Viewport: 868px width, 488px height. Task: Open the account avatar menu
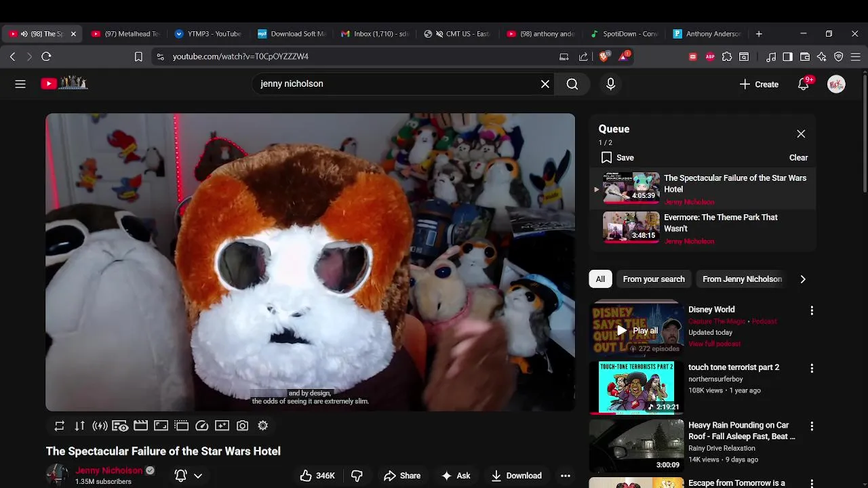coord(836,84)
